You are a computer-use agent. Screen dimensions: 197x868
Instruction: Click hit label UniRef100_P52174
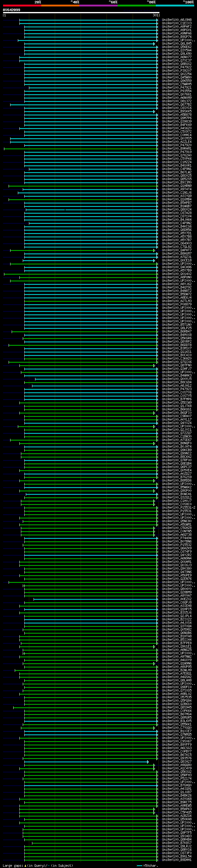(x=177, y=778)
